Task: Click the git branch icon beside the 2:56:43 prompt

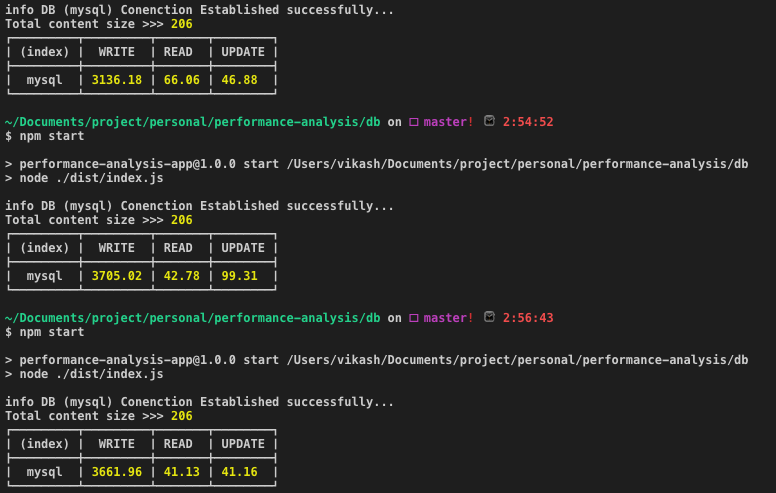Action: click(413, 318)
